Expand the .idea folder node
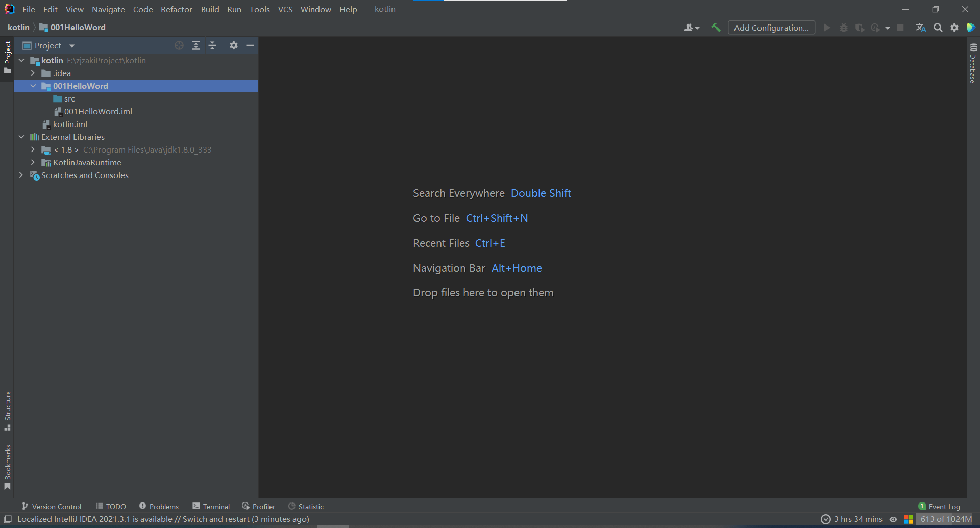The width and height of the screenshot is (980, 528). 33,73
